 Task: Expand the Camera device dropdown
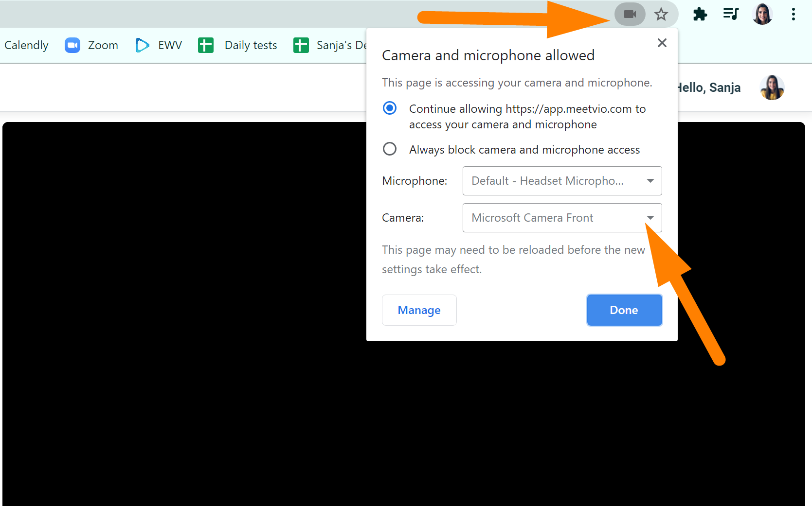coord(562,218)
